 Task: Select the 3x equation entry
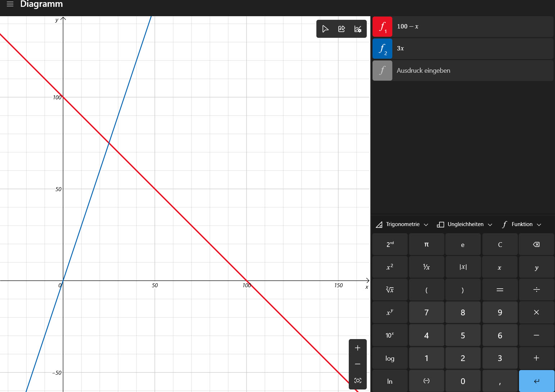(472, 49)
